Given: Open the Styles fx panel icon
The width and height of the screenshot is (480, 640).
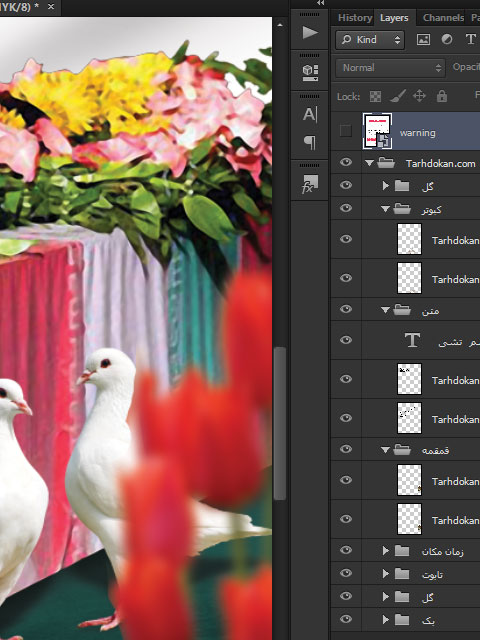Looking at the screenshot, I should pyautogui.click(x=310, y=184).
